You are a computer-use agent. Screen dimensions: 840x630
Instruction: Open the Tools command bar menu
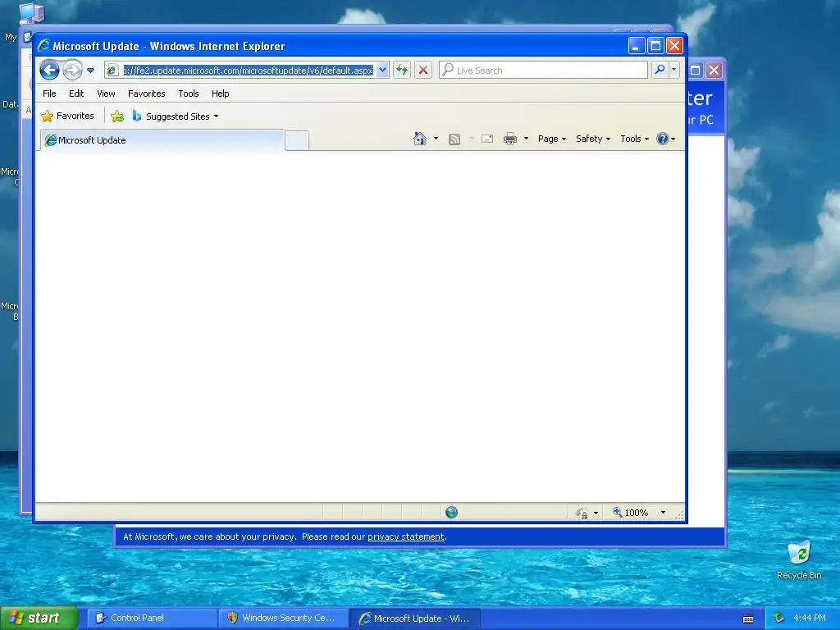click(x=634, y=139)
